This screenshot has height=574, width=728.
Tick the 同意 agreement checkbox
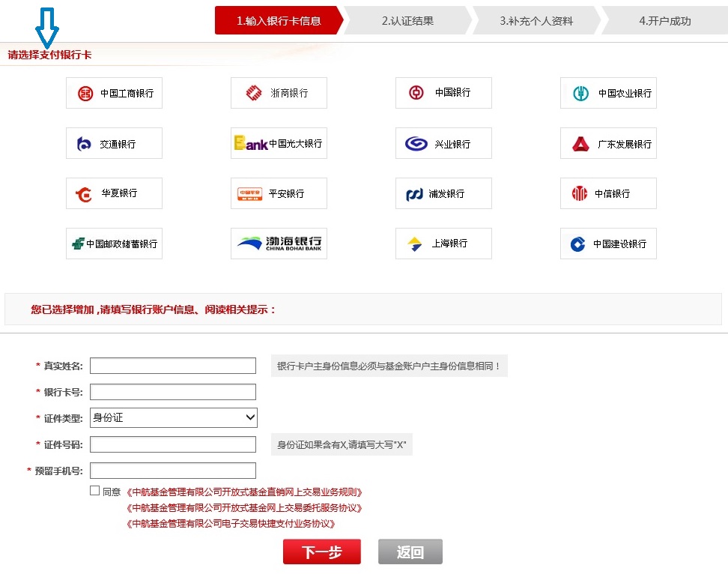pyautogui.click(x=94, y=490)
